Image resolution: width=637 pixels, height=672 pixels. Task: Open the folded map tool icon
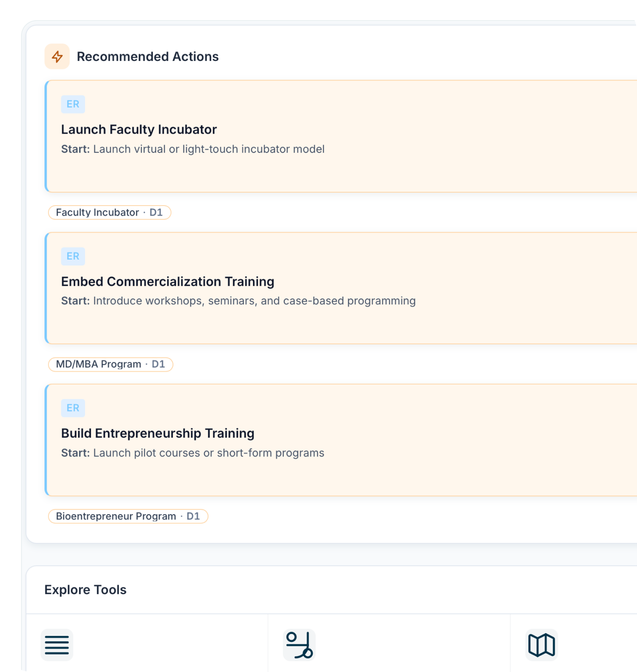point(541,645)
